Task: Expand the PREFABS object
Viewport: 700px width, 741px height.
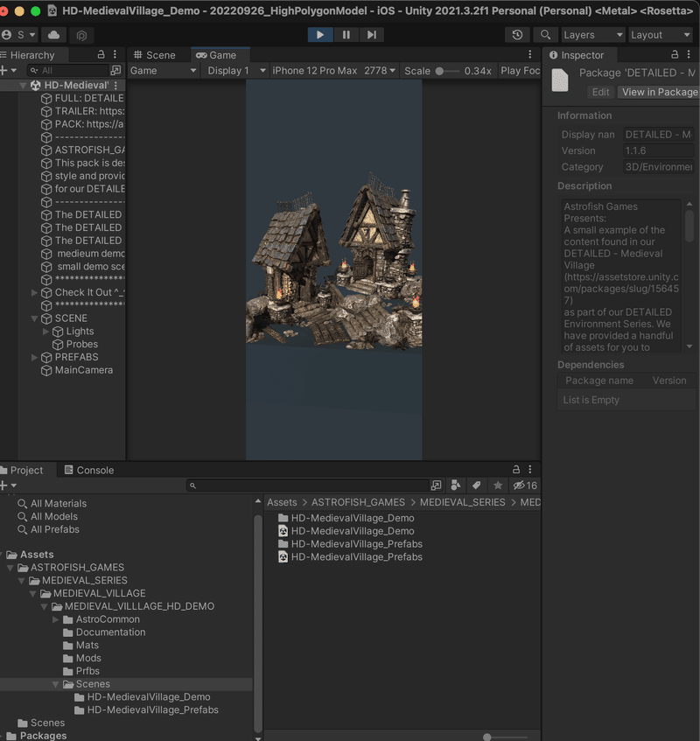Action: point(34,357)
